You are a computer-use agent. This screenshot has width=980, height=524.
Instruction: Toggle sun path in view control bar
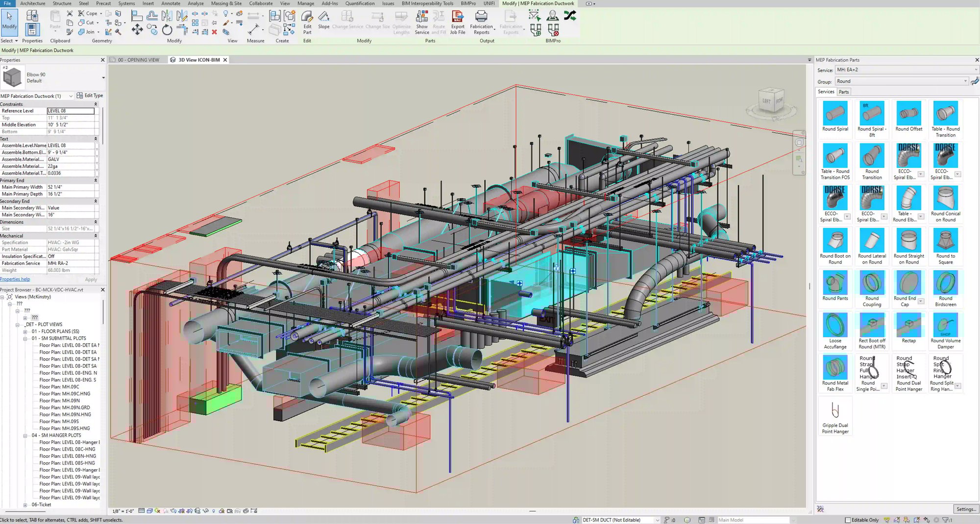coord(157,511)
